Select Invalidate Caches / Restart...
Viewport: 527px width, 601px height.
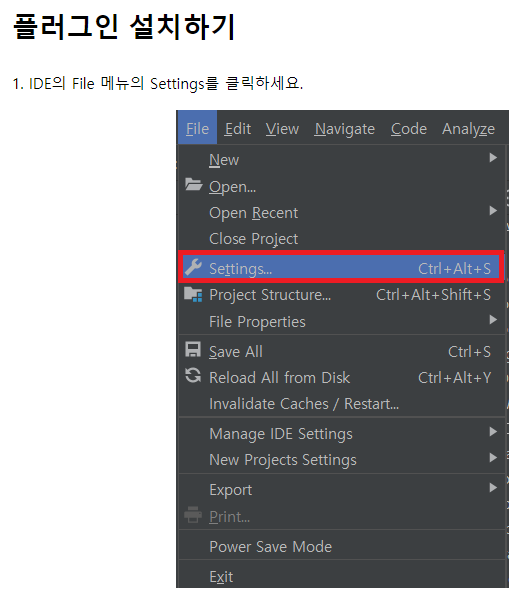point(341,404)
